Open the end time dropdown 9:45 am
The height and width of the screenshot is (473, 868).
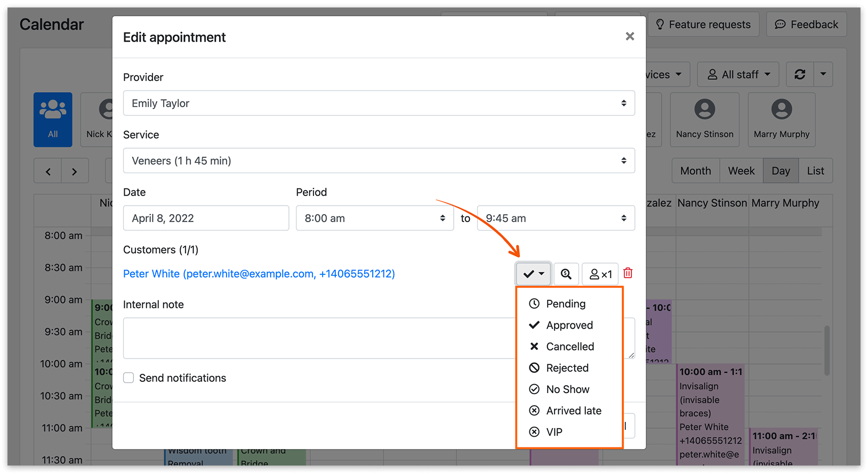pyautogui.click(x=556, y=218)
